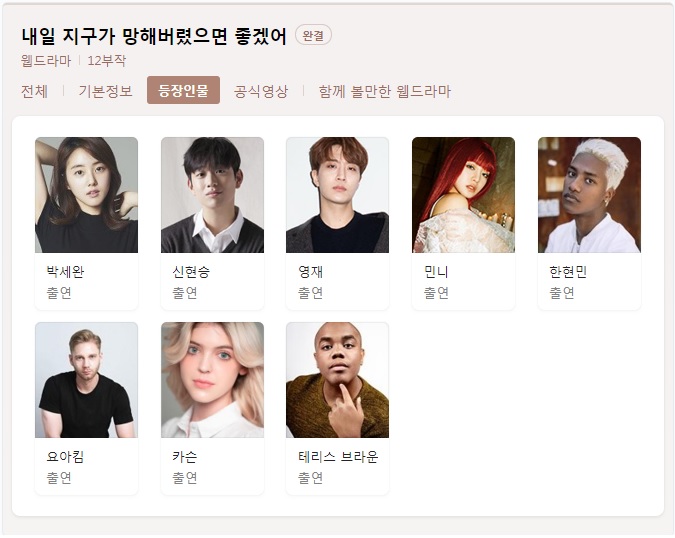Open 영재's profile photo
Viewport: 675px width, 538px height.
click(x=338, y=195)
